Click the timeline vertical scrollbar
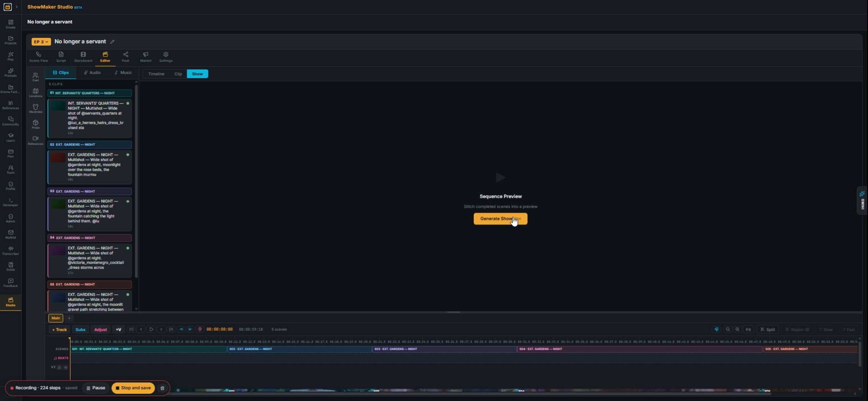868x401 pixels. [859, 354]
